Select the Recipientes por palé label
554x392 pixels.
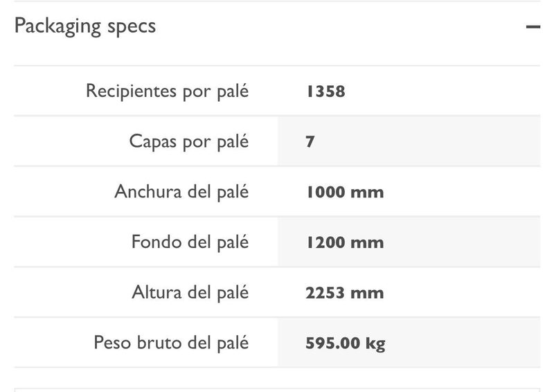coord(167,91)
